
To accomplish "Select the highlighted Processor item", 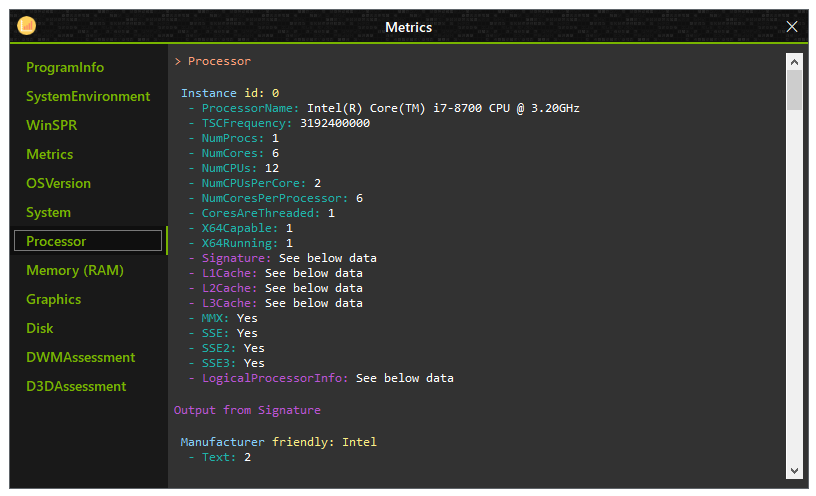I will tap(88, 241).
